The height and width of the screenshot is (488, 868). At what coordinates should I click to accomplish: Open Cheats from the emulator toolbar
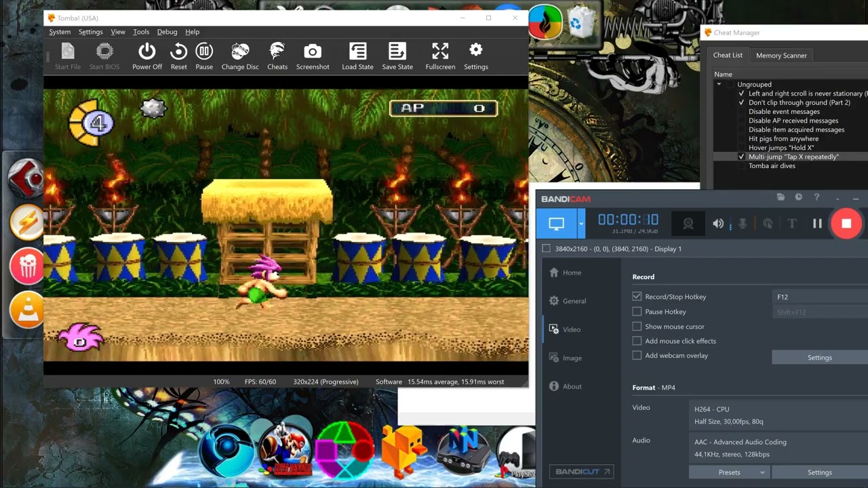(277, 56)
